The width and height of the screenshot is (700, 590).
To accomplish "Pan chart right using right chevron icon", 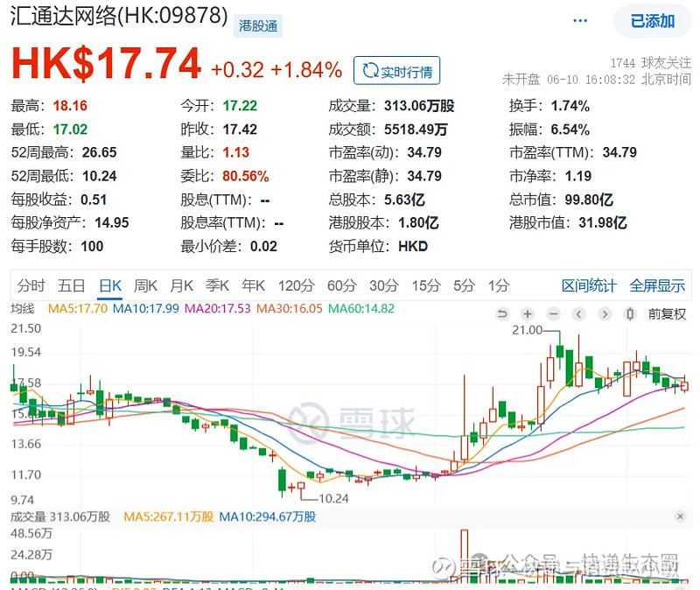I will 604,313.
